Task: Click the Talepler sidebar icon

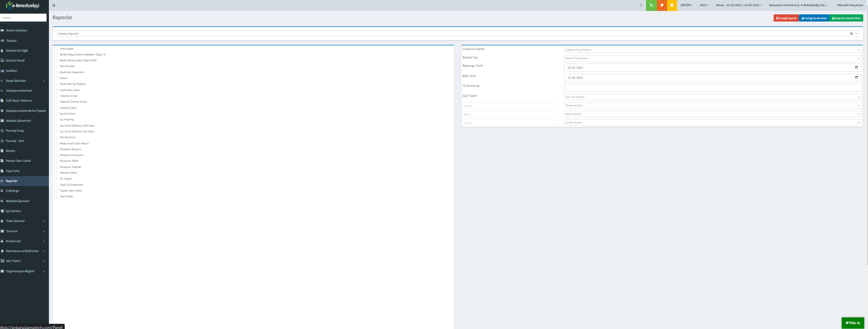Action: (x=2, y=41)
